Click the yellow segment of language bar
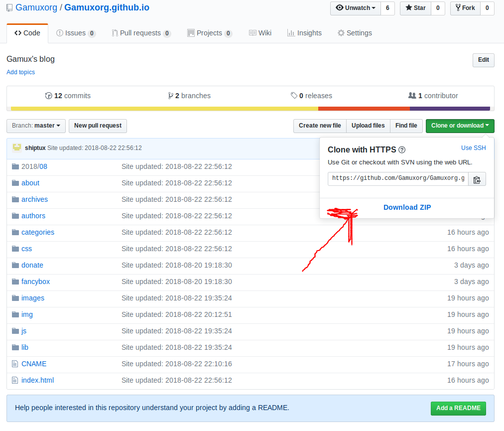The image size is (504, 431). (164, 109)
